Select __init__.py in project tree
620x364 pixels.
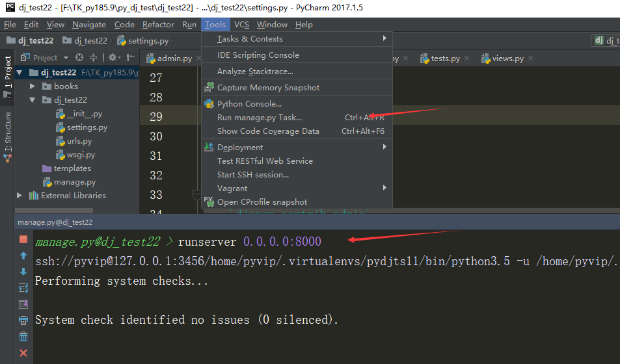[x=79, y=114]
